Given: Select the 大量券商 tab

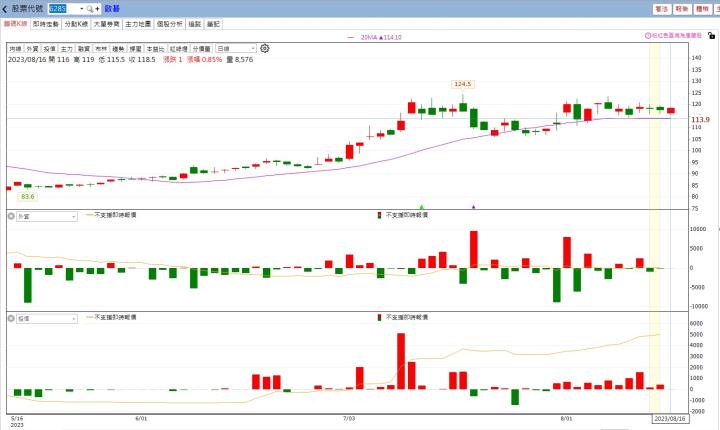Looking at the screenshot, I should coord(107,24).
